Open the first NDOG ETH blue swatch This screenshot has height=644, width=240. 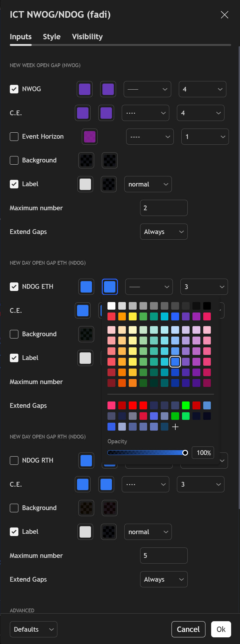(x=86, y=287)
